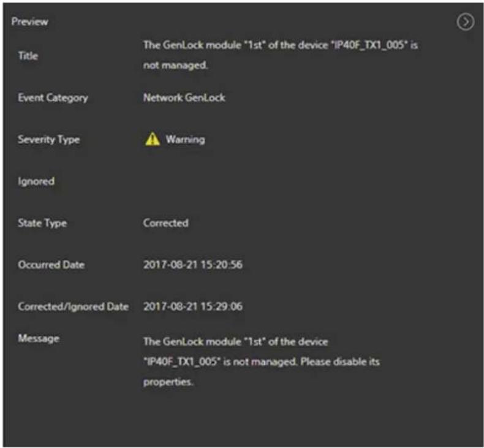Click the Occurred Date label
484x448 pixels.
(51, 265)
